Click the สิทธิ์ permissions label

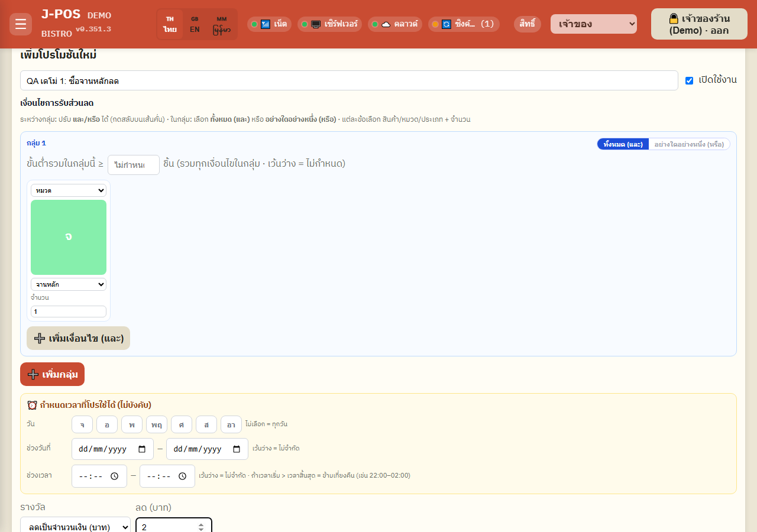[x=528, y=24]
